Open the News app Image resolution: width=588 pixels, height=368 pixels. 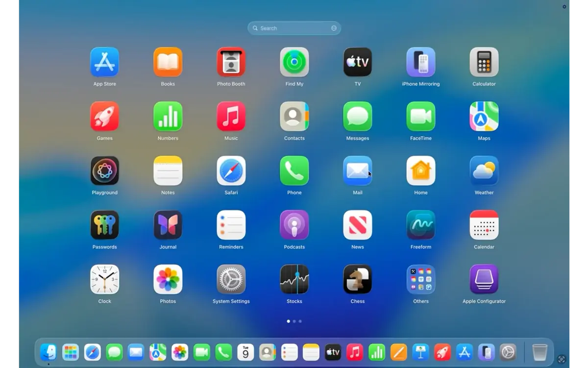[x=357, y=225]
